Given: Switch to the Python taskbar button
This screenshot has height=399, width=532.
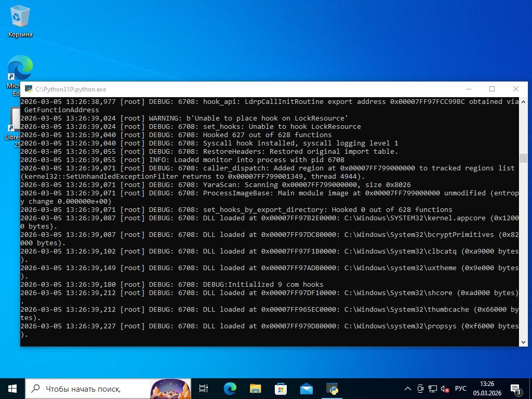Looking at the screenshot, I should [x=332, y=389].
